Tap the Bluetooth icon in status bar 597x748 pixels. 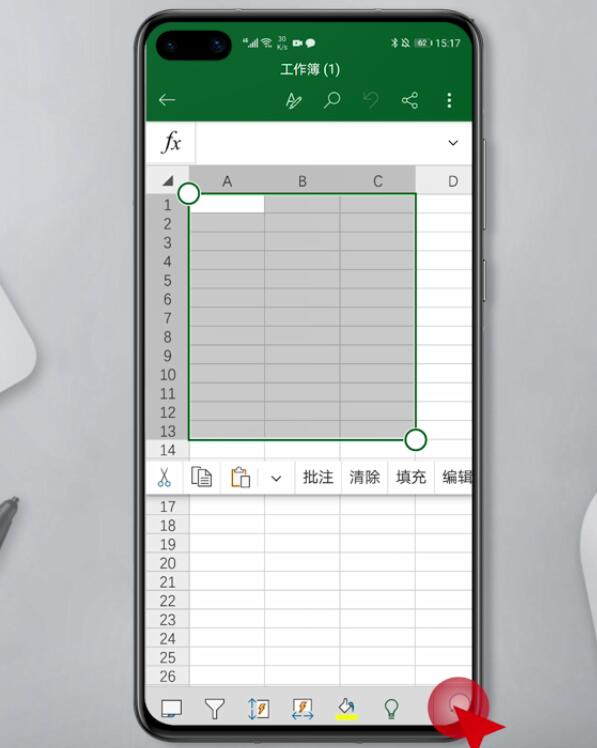click(x=394, y=43)
